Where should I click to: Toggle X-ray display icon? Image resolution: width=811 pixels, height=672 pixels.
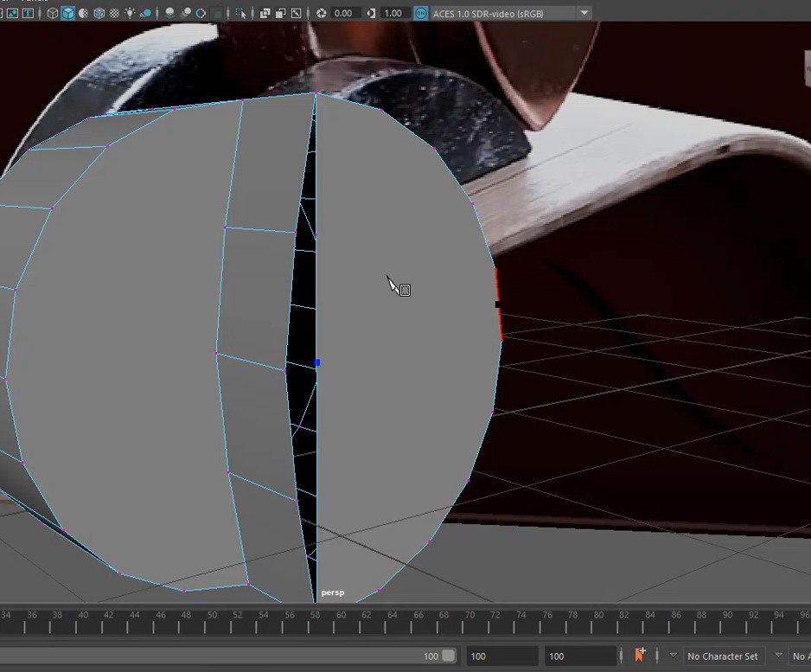coord(265,13)
